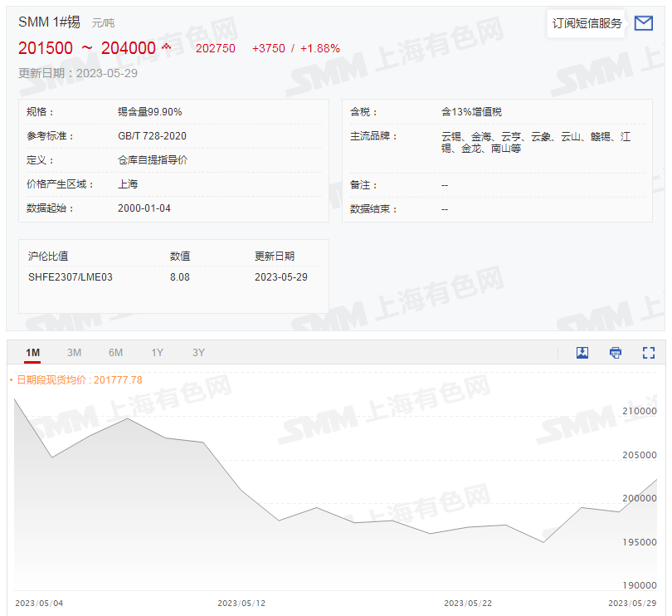Image resolution: width=672 pixels, height=616 pixels.
Task: Switch to the 3M chart range tab
Action: (x=74, y=352)
